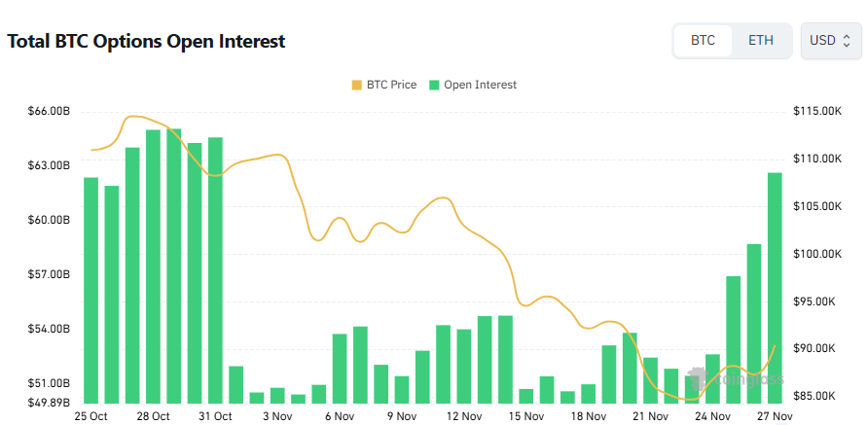Click the 6 Nov open interest bar

point(340,368)
